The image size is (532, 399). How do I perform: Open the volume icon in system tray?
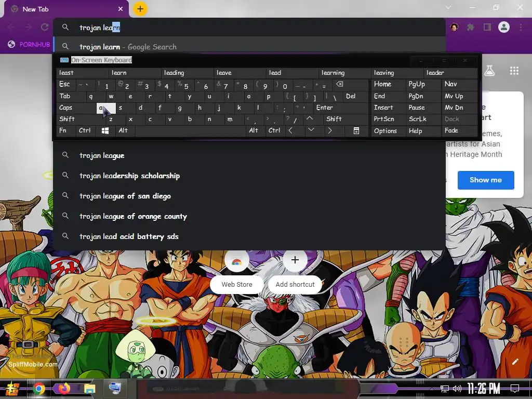pos(457,389)
